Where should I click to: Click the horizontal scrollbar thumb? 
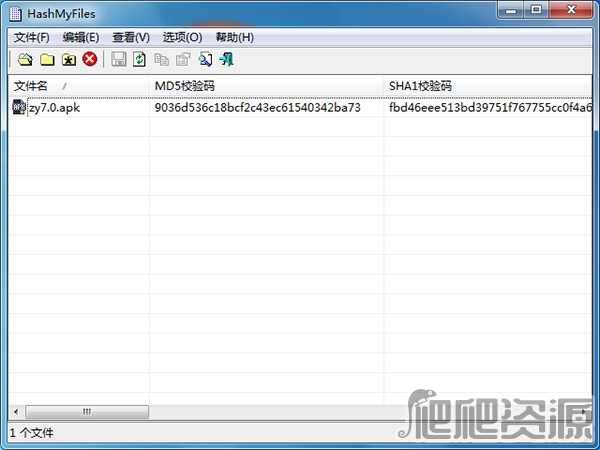[87, 412]
